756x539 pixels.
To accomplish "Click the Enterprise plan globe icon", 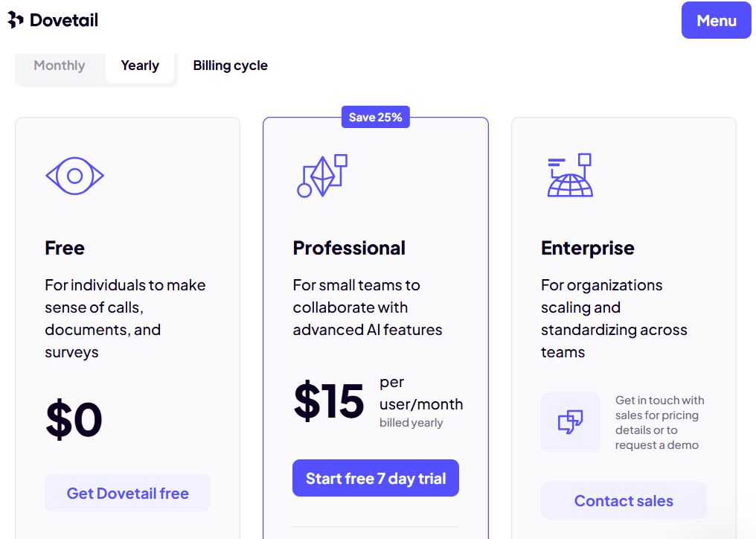I will point(571,175).
